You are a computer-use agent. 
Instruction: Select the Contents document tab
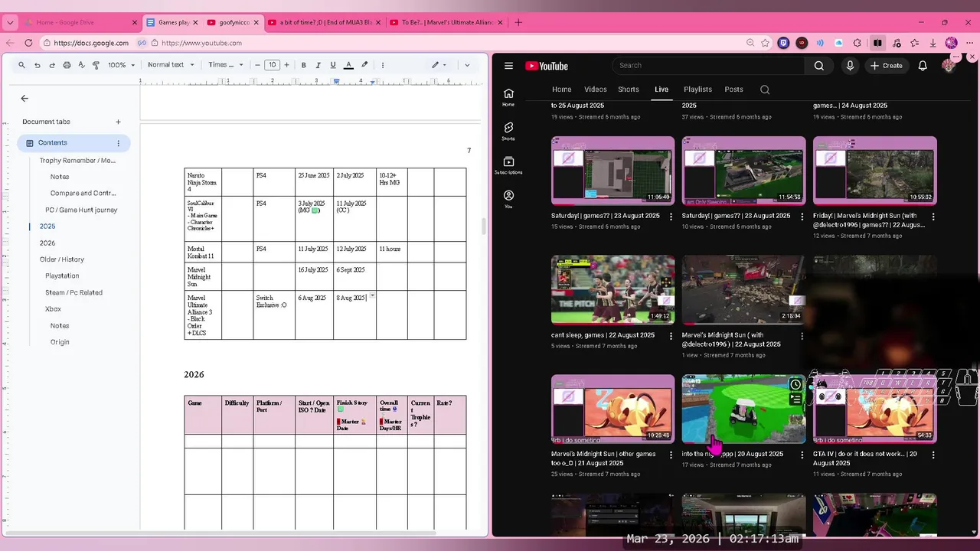(73, 143)
